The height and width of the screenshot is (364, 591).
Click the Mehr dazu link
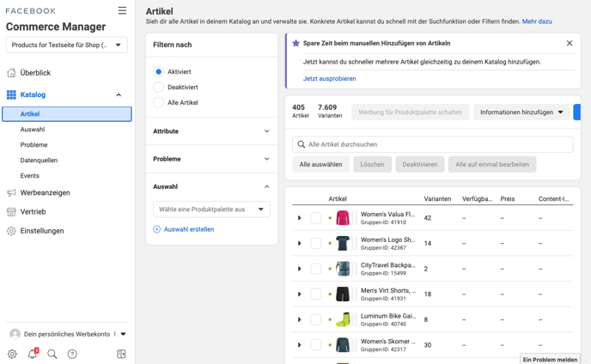537,21
